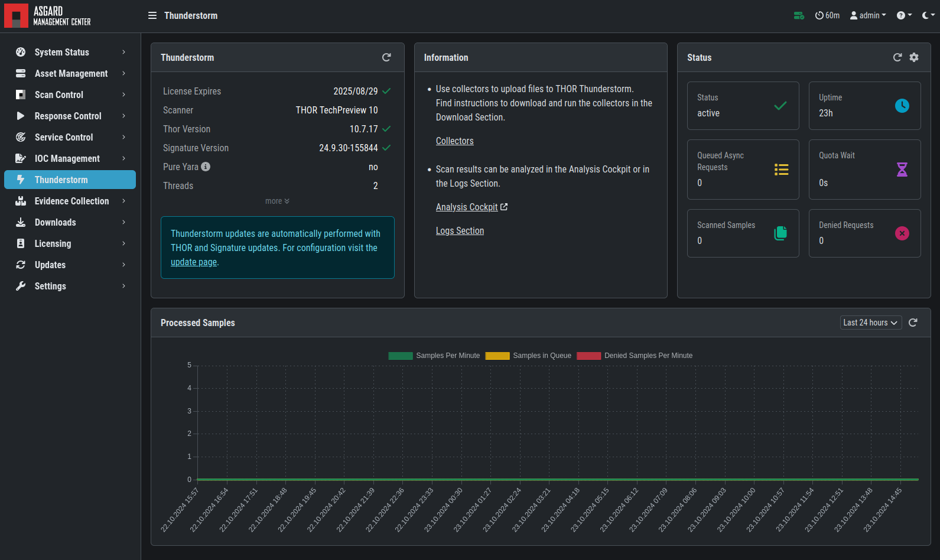Screen dimensions: 940x560
Task: Refresh the Processed Samples chart
Action: [913, 323]
